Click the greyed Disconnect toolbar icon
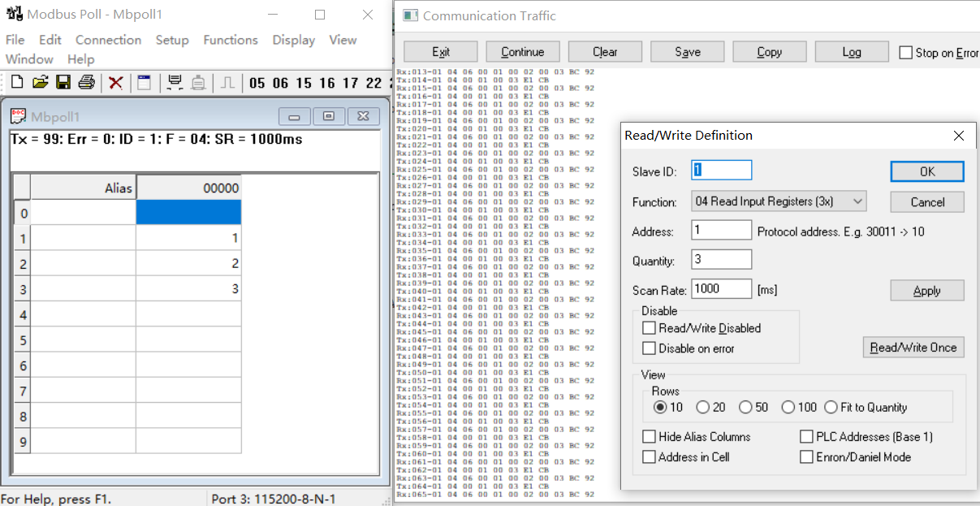This screenshot has height=506, width=980. 198,82
